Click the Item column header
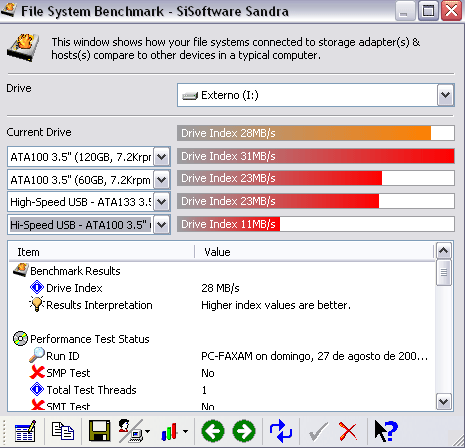 pyautogui.click(x=101, y=252)
